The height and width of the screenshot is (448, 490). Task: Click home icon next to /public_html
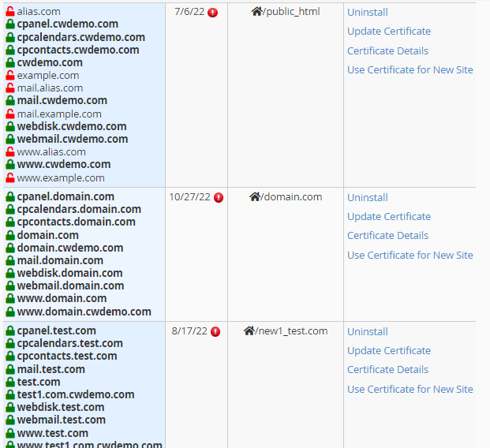[x=256, y=12]
